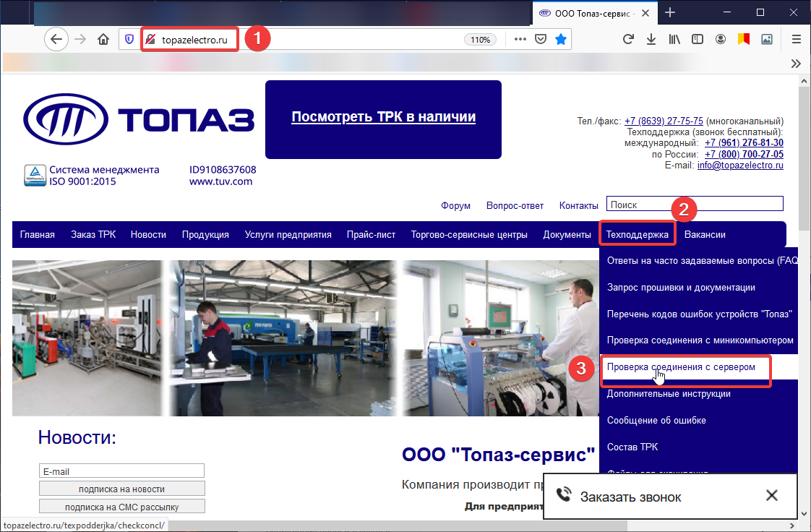The width and height of the screenshot is (811, 532).
Task: Click the browser forward arrow
Action: click(80, 39)
